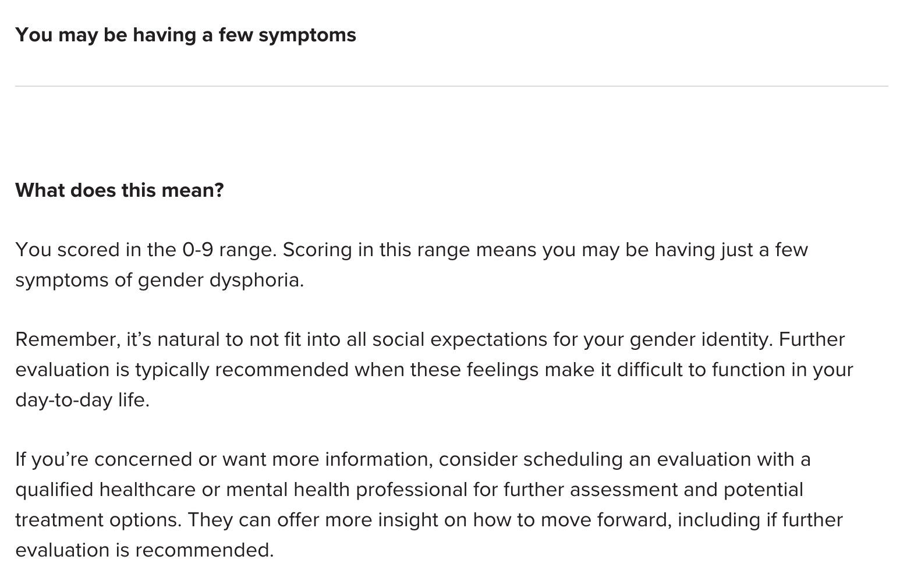This screenshot has width=900, height=588.
Task: Click the text "evaluation is recommended" in the last line
Action: point(143,550)
